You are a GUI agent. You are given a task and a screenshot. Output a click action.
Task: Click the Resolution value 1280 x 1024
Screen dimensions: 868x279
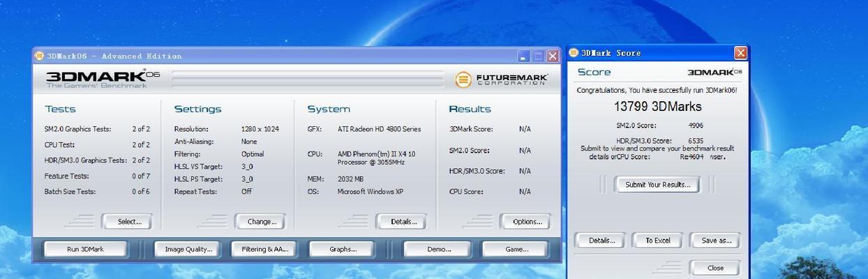(260, 129)
